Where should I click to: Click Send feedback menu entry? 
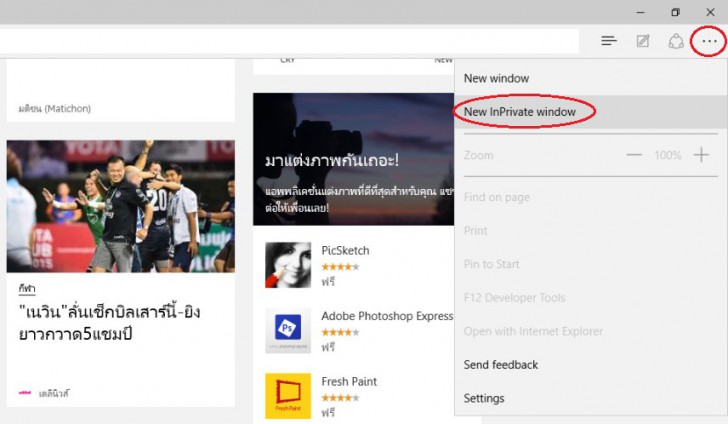pos(501,365)
